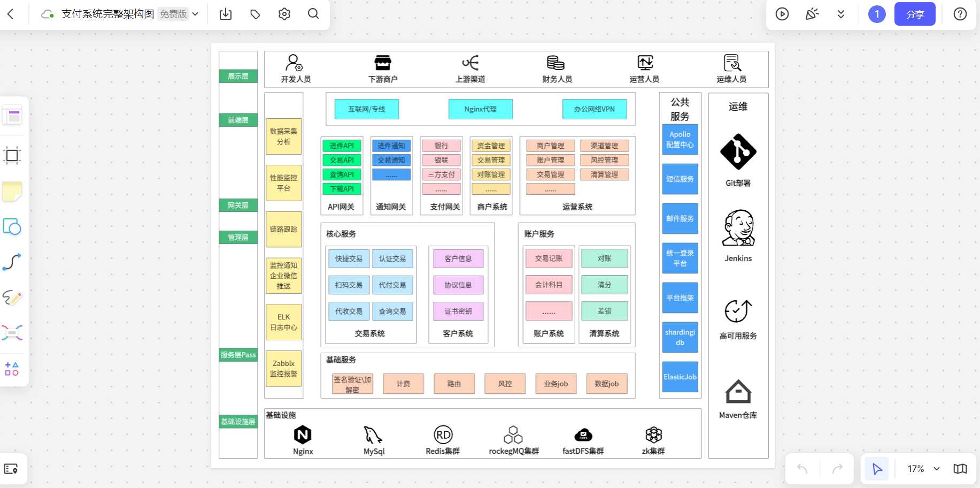Select the Jenkins logo
980x488 pixels.
point(738,227)
